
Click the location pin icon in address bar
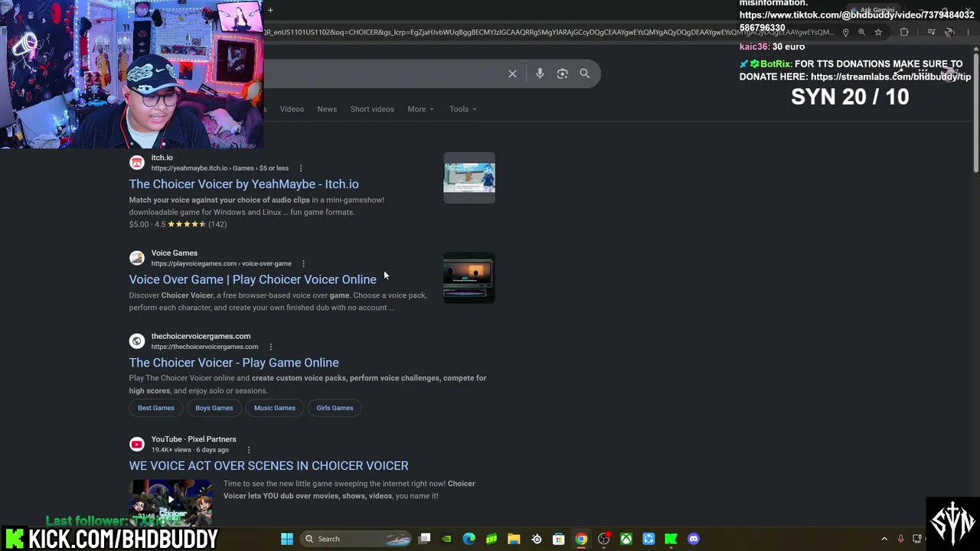[845, 32]
